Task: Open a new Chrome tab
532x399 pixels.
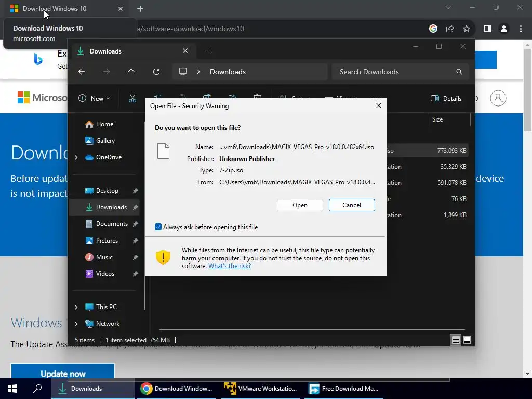Action: (140, 9)
